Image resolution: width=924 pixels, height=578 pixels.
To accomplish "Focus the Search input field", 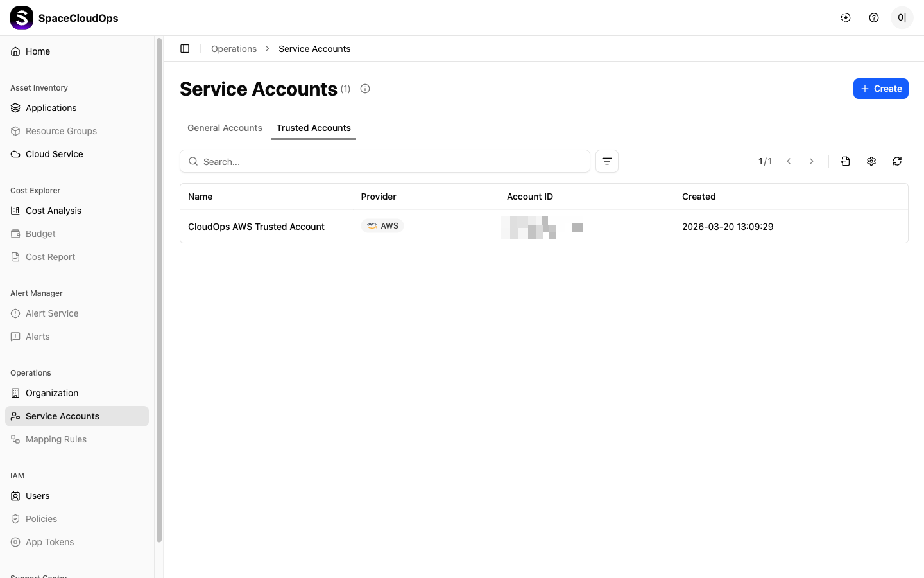I will [385, 161].
